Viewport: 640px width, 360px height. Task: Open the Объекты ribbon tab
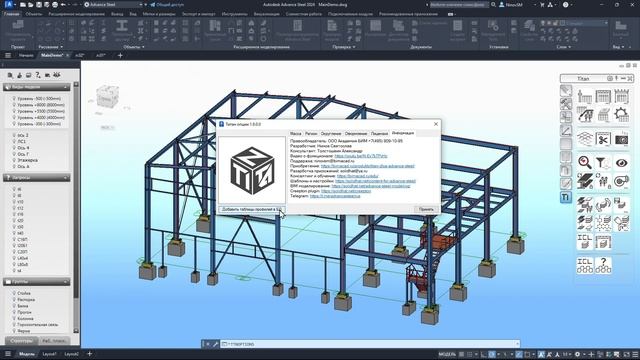(x=33, y=14)
